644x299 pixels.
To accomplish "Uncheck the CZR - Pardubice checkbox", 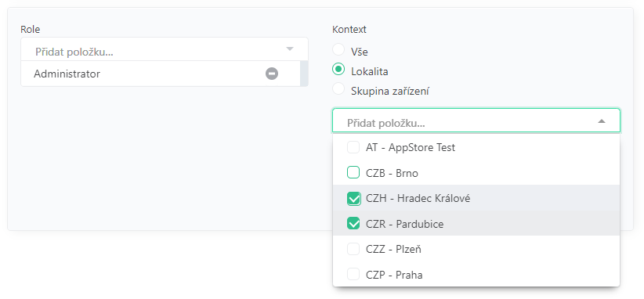I will point(353,224).
